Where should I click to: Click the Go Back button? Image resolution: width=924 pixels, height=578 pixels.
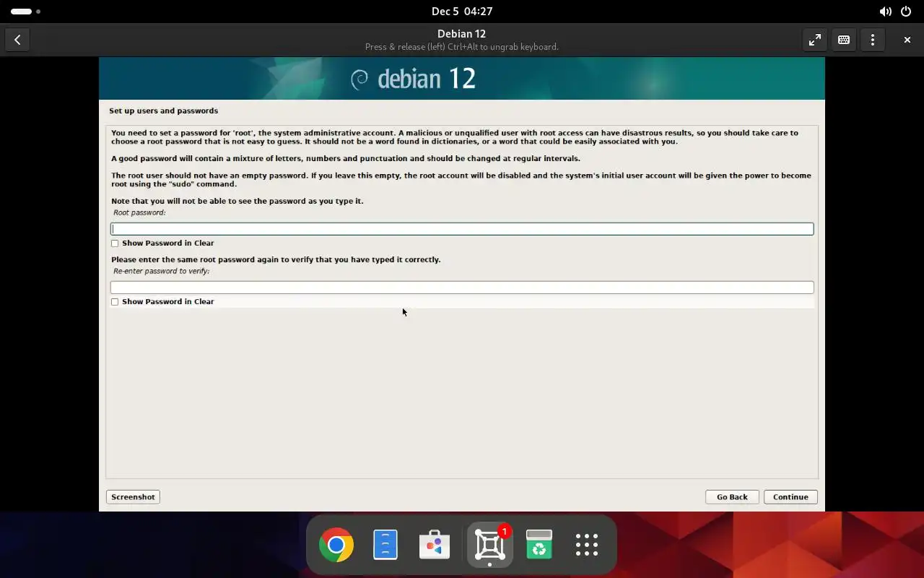pyautogui.click(x=732, y=497)
